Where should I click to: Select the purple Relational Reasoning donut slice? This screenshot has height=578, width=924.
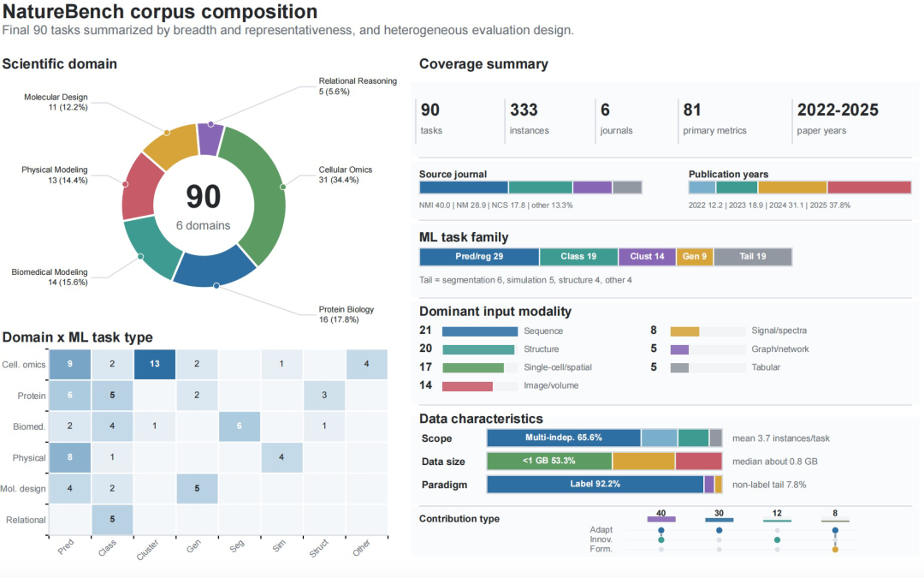click(210, 138)
